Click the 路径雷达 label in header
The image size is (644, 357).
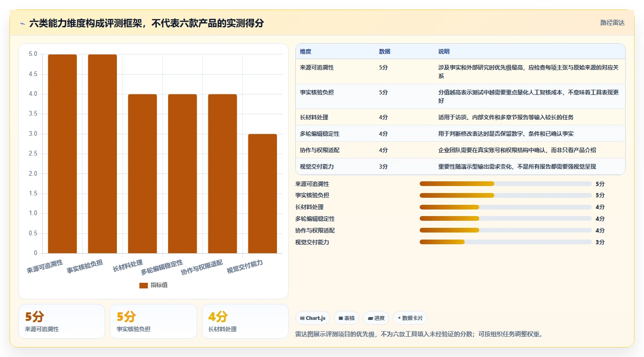tap(613, 23)
